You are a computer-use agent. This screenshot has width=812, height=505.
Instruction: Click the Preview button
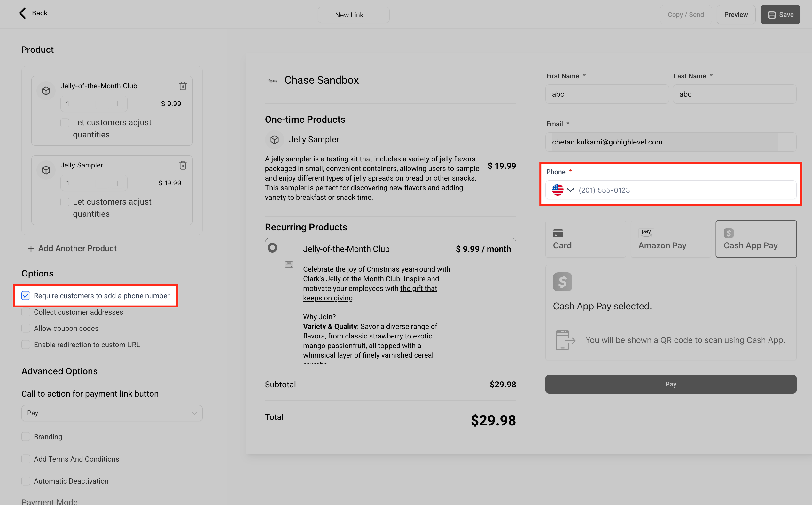[x=736, y=15]
